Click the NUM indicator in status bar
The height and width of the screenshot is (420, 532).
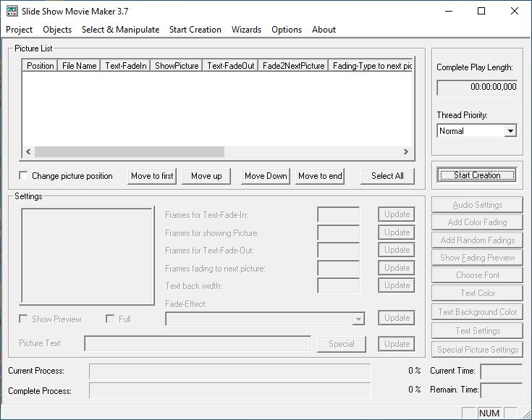489,413
